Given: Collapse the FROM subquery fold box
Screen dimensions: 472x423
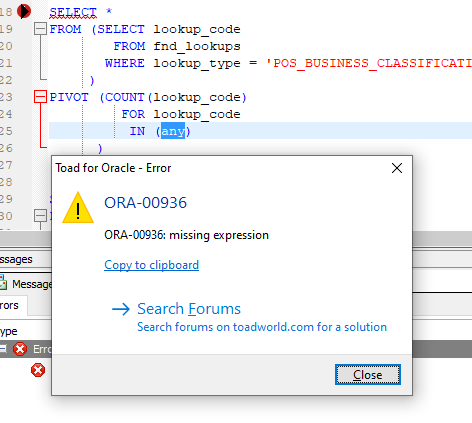Looking at the screenshot, I should click(x=40, y=29).
